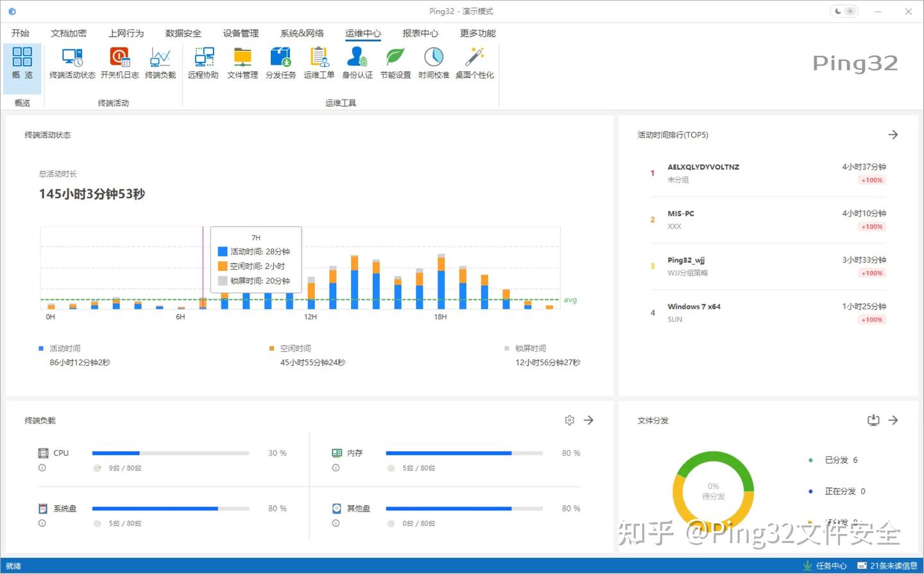
Task: Open the 更多功能 tab
Action: point(477,33)
